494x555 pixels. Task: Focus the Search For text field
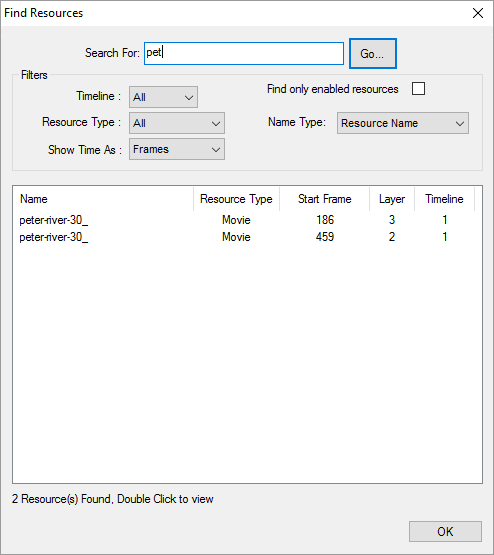pyautogui.click(x=244, y=53)
